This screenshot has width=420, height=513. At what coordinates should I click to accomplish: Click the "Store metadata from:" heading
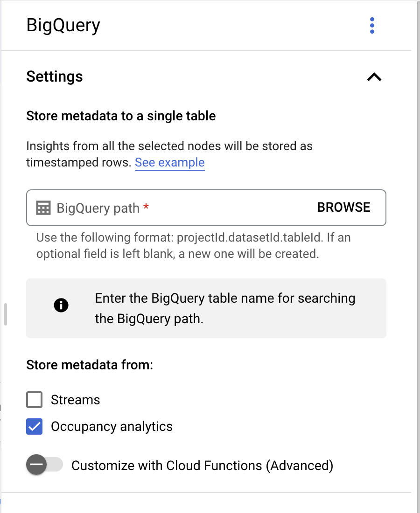(90, 365)
